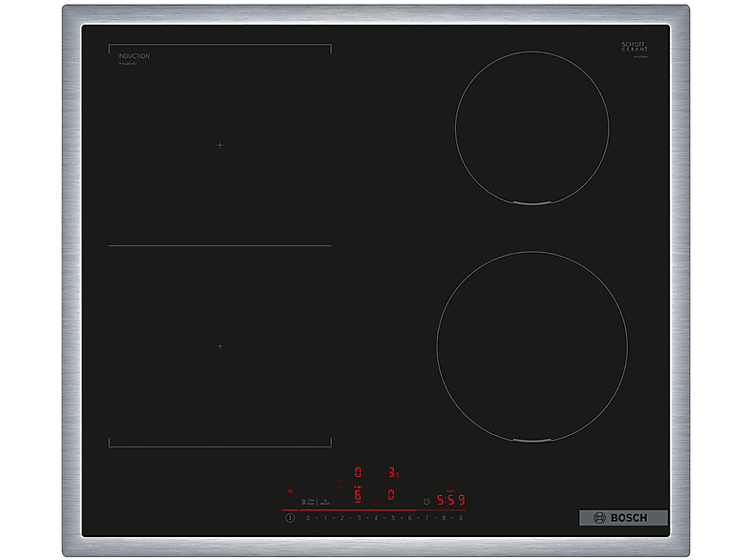Tap the 5:59 timer display
This screenshot has width=750, height=560.
[451, 500]
